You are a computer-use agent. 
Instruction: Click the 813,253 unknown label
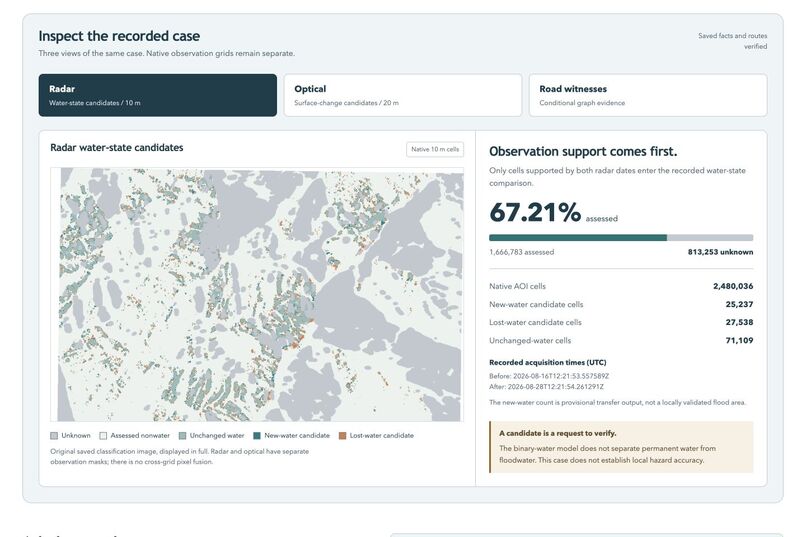720,252
